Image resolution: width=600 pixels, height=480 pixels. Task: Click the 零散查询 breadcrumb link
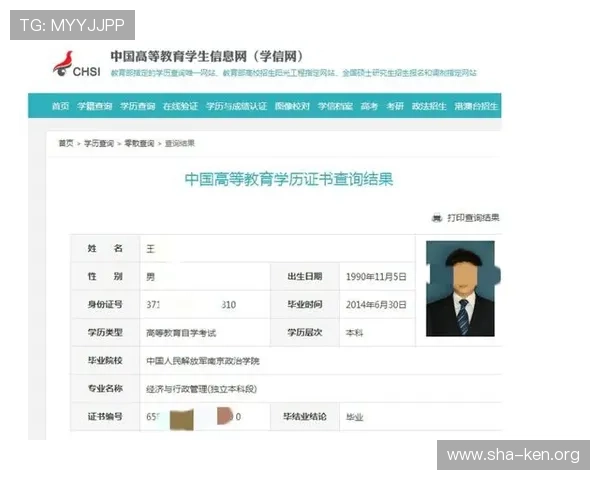click(x=139, y=144)
